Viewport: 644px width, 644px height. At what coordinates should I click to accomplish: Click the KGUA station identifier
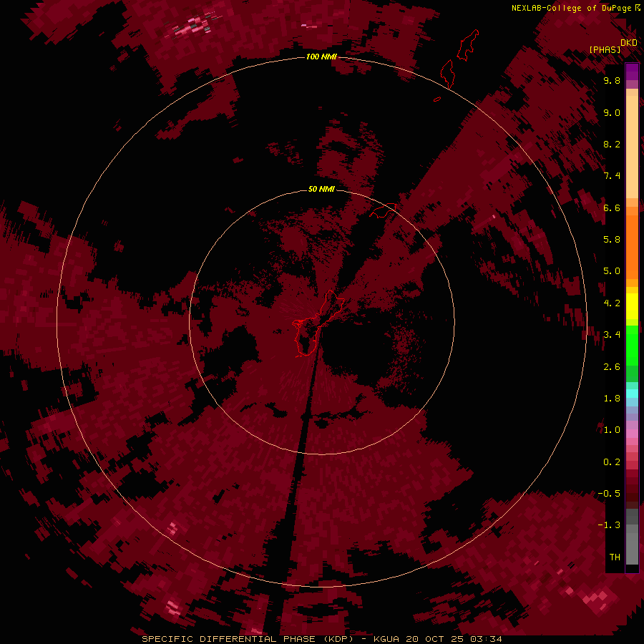pyautogui.click(x=386, y=639)
